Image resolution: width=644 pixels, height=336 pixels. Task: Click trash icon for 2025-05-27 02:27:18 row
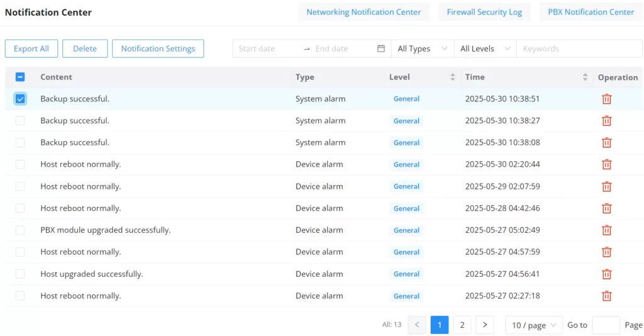(607, 296)
